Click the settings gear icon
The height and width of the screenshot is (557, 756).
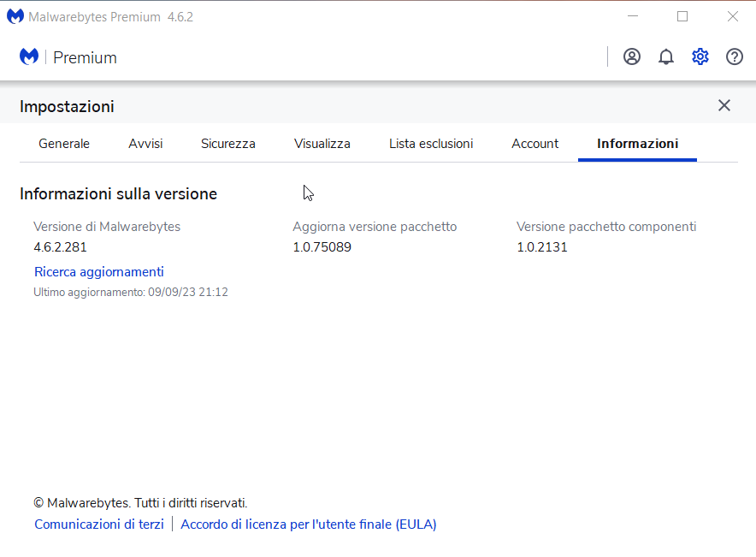(x=700, y=57)
